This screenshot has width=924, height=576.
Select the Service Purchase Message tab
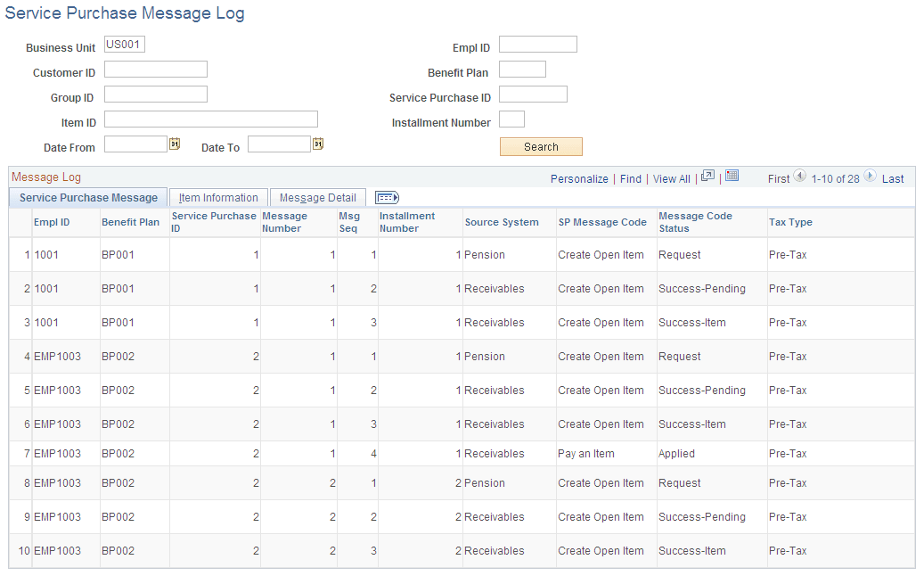pos(87,197)
